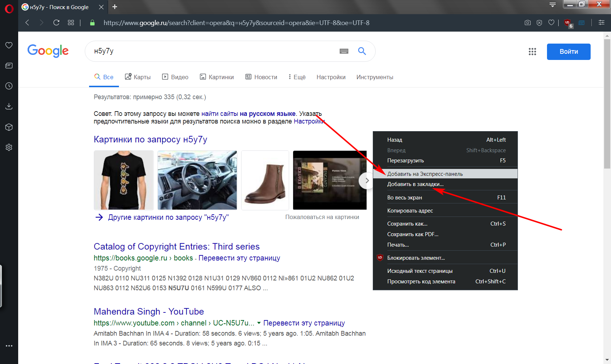Go back using the address bar arrow
Viewport: 611px width, 364px height.
click(27, 23)
